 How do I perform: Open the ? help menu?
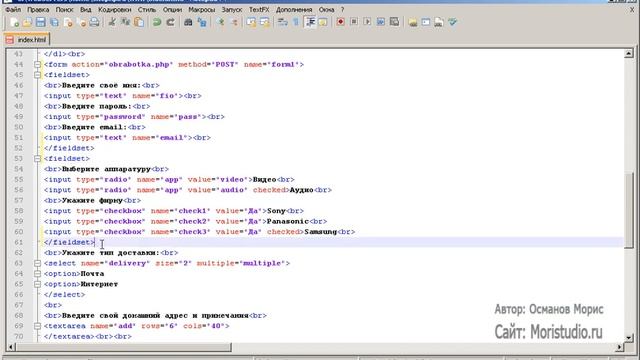pyautogui.click(x=342, y=9)
